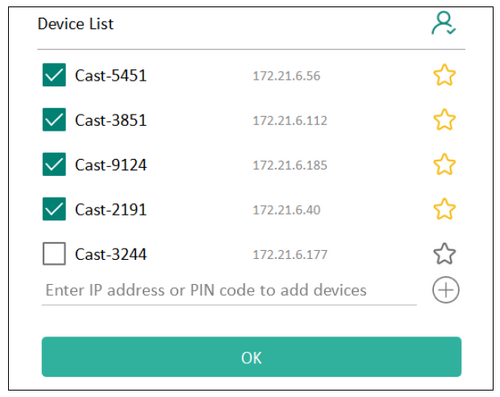Remove Cast-2191 from favorites via star

pos(444,209)
